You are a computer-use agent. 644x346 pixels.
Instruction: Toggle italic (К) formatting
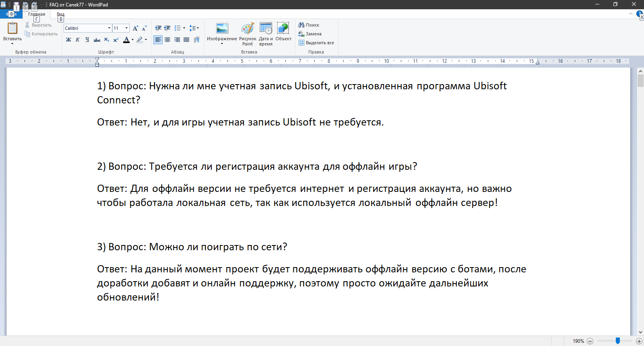click(x=78, y=40)
